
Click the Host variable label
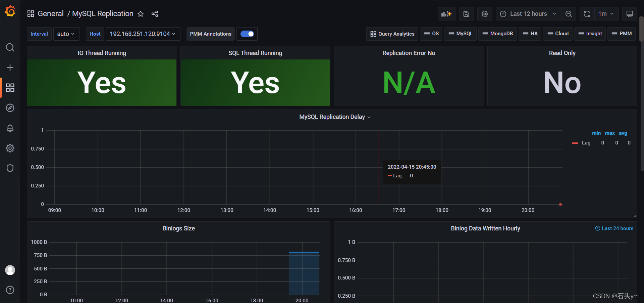click(95, 34)
